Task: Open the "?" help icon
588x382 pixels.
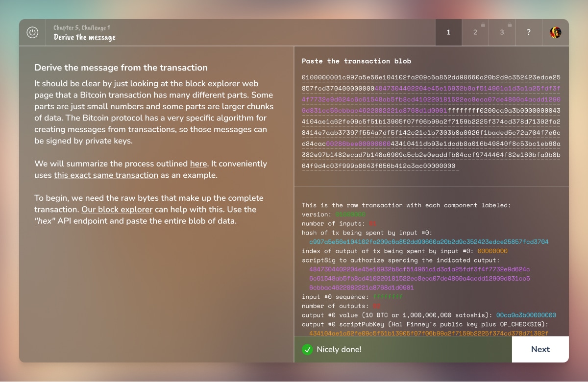Action: [x=528, y=32]
